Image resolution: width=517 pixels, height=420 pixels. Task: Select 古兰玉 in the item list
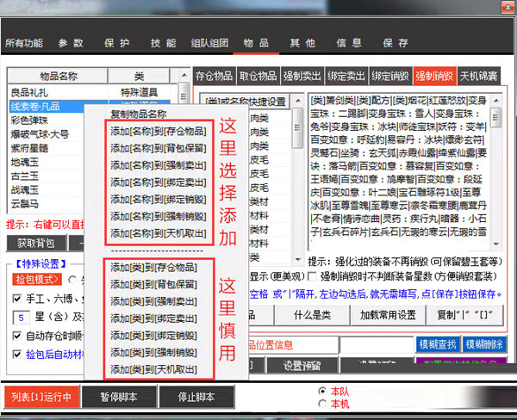(x=25, y=176)
